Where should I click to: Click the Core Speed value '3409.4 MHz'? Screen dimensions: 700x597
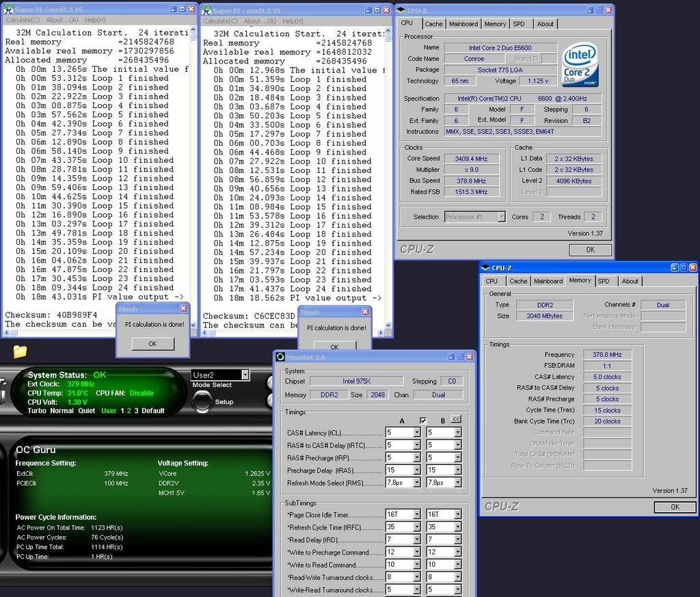pos(471,159)
